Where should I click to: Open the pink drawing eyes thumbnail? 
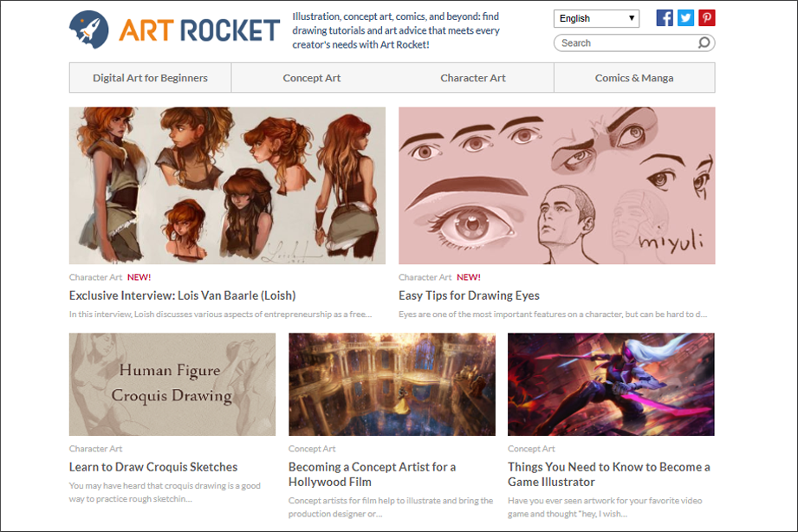click(x=557, y=185)
